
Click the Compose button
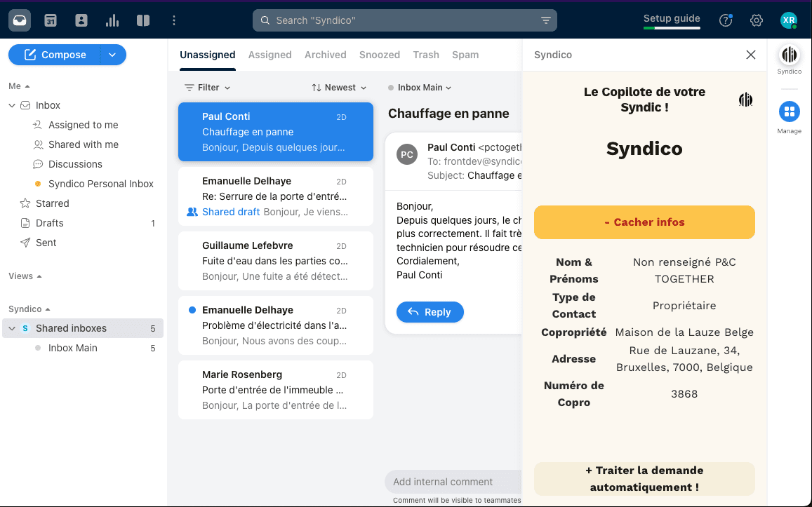click(54, 55)
